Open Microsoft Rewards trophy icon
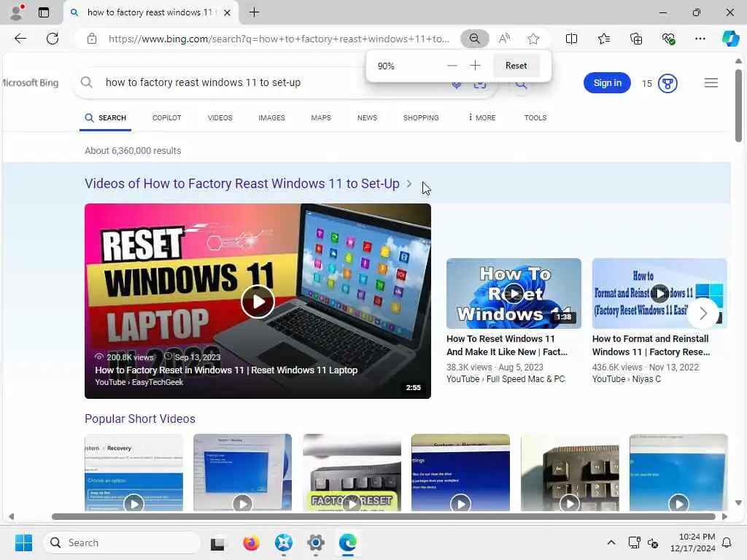 pos(667,83)
